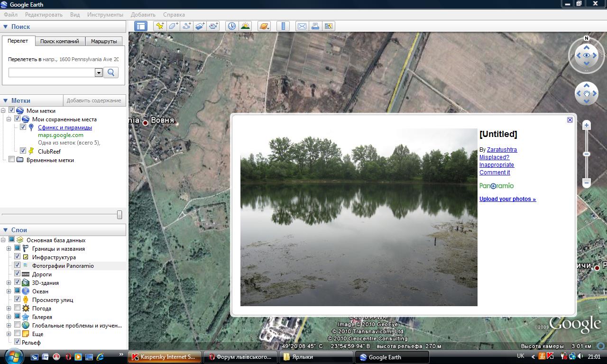Open the Редактировать menu
The height and width of the screenshot is (364, 607).
44,15
